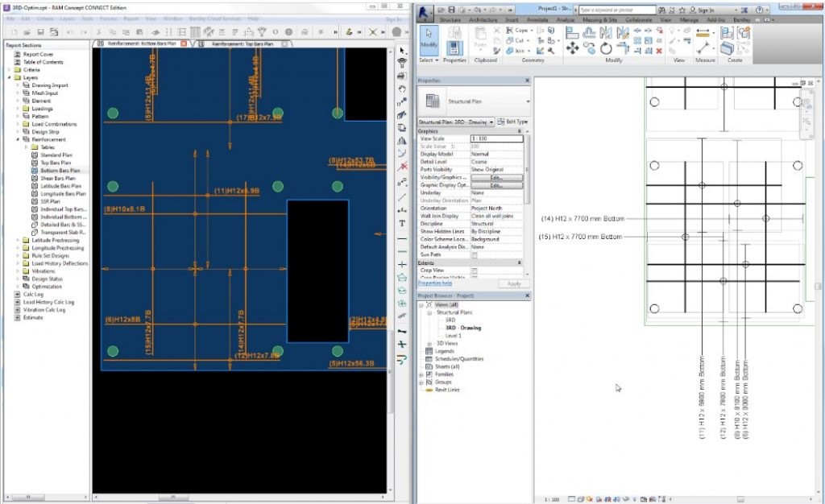Open the Annotate ribbon tab in Revit
This screenshot has height=504, width=825.
click(x=537, y=20)
